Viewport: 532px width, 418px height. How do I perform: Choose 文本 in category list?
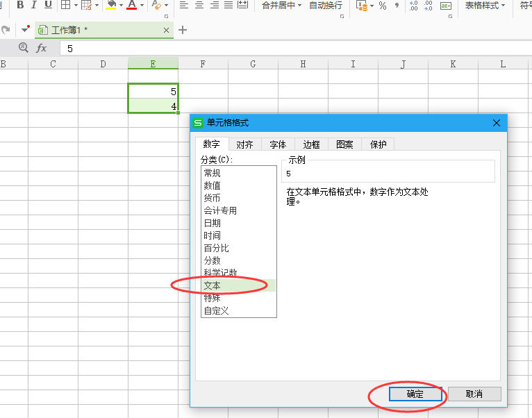(x=239, y=285)
